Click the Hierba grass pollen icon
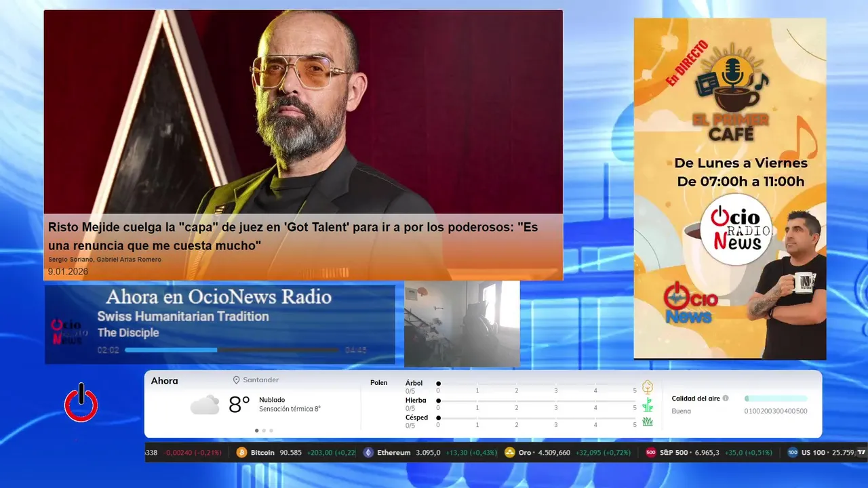The width and height of the screenshot is (868, 488). pyautogui.click(x=648, y=405)
